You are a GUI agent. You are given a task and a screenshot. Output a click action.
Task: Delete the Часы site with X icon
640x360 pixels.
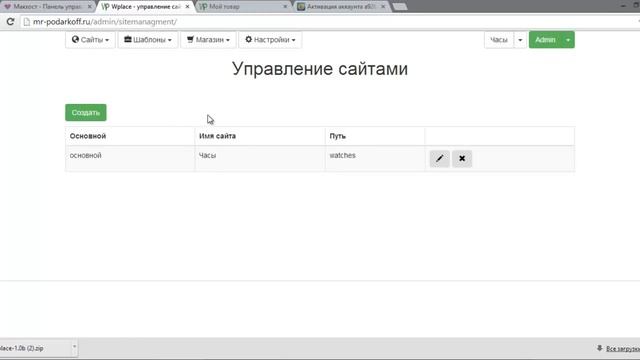tap(462, 159)
